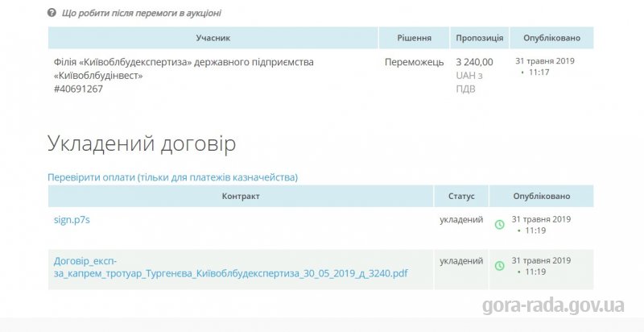The image size is (644, 332).
Task: Click the 'Укладений договір' section heading
Action: pyautogui.click(x=142, y=143)
